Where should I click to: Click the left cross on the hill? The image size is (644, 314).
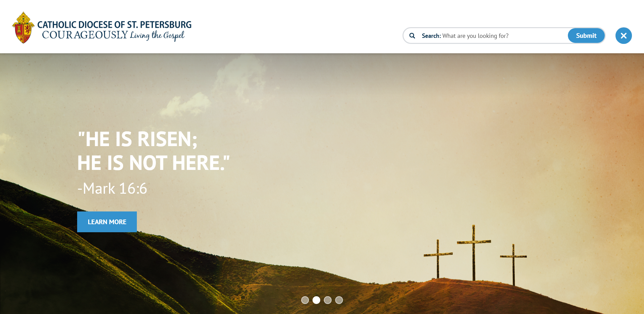pos(438,258)
